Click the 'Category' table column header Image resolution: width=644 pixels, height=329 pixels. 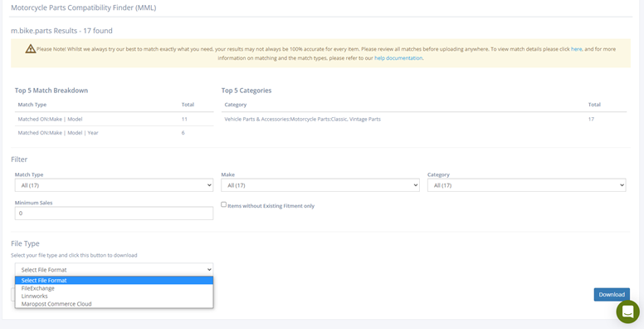tap(236, 105)
